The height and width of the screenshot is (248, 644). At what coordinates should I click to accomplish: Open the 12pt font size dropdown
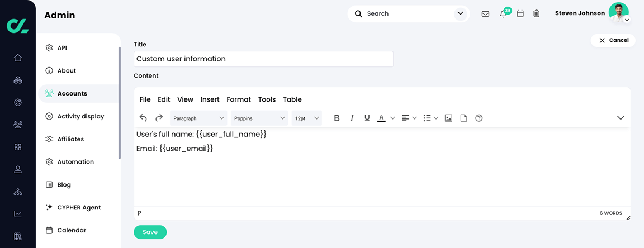coord(307,118)
